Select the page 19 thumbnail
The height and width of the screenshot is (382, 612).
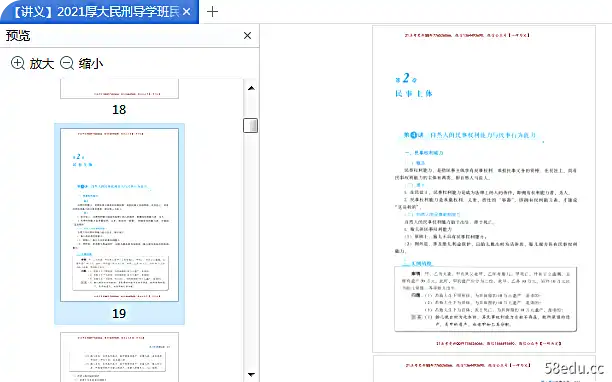[x=119, y=215]
